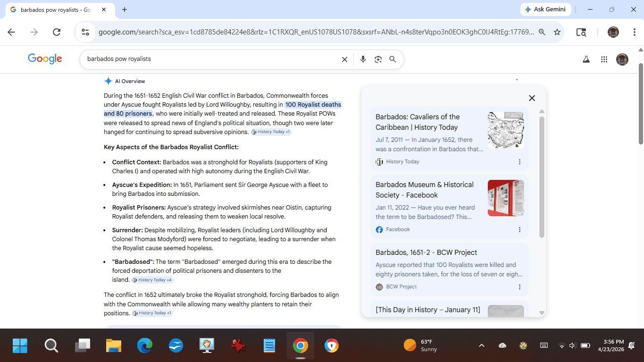The height and width of the screenshot is (362, 644).
Task: Reload the page
Action: 57,32
